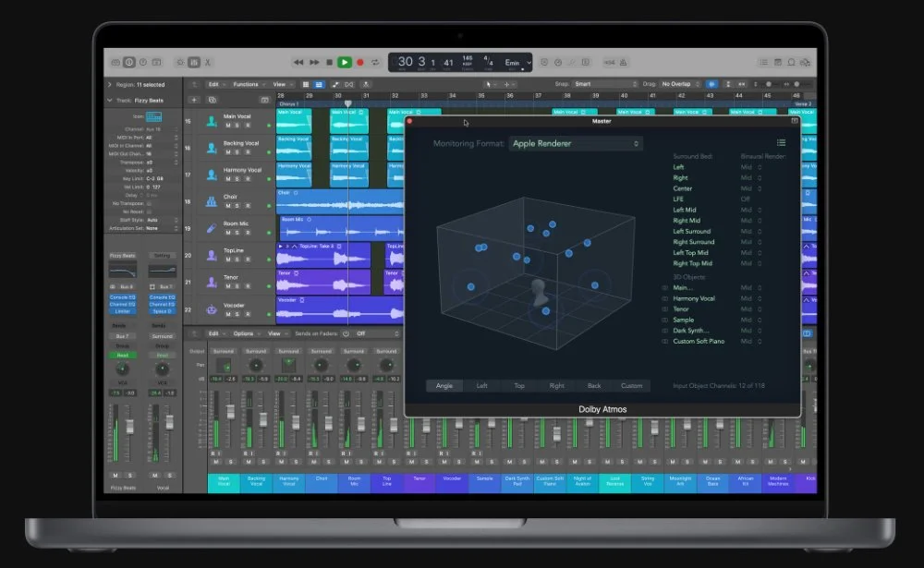
Task: Open the Browsers button at far right
Action: click(806, 62)
